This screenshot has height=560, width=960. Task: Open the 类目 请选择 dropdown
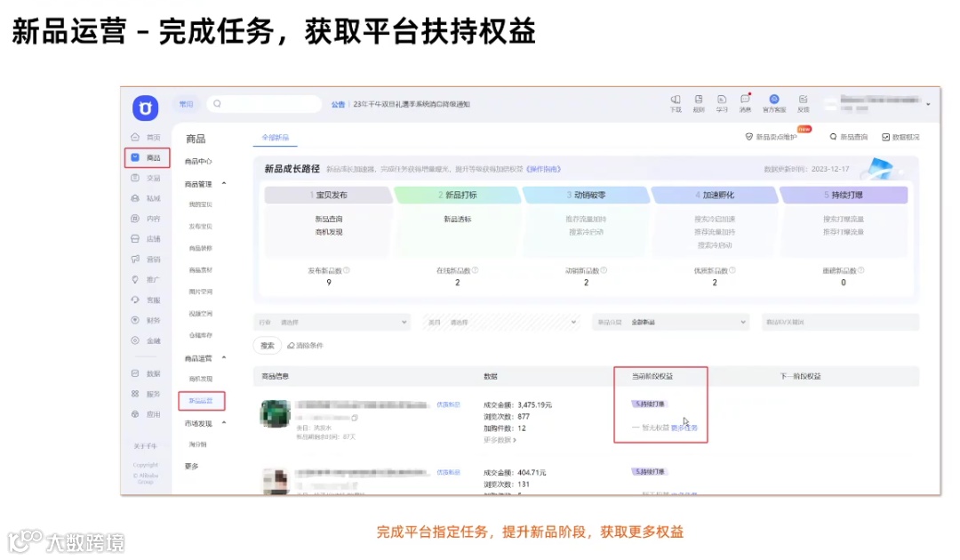tap(501, 322)
